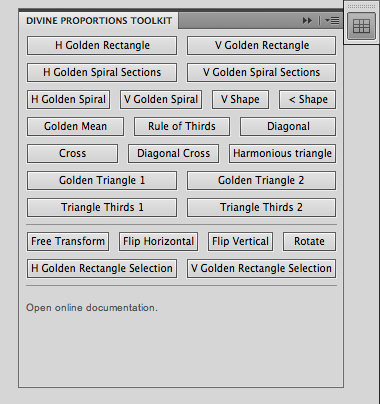Add H Golden Spiral Sections overlay
The image size is (380, 404).
point(102,72)
